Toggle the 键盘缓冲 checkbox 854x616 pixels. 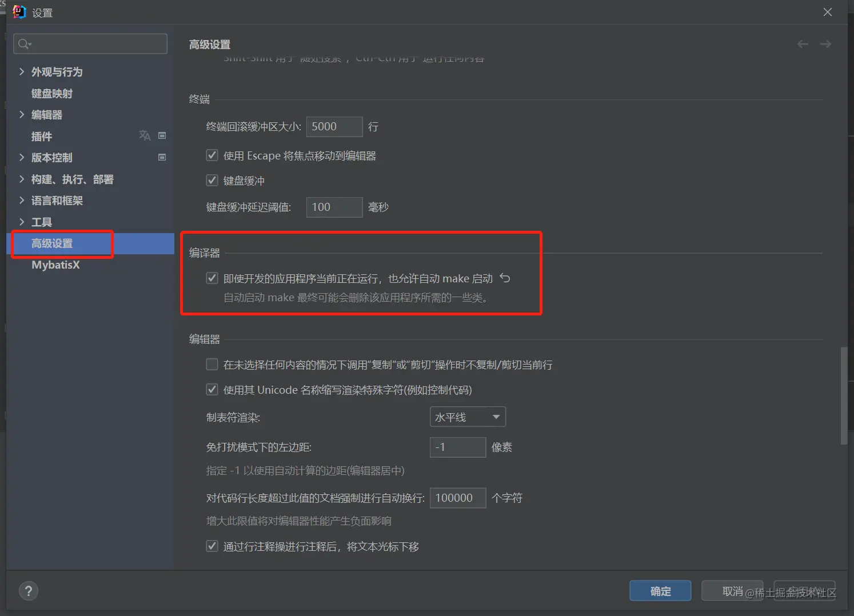pos(212,180)
